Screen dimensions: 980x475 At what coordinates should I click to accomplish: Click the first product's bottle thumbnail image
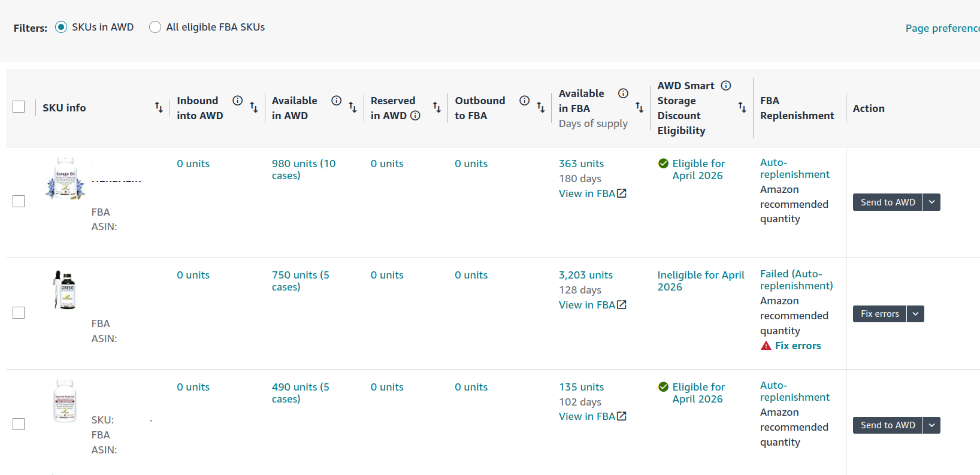(65, 178)
